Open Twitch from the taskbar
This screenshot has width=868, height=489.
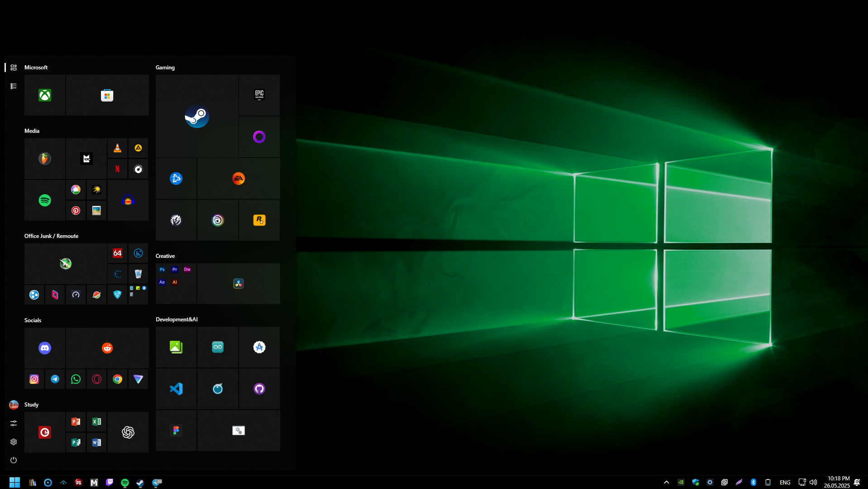[110, 482]
